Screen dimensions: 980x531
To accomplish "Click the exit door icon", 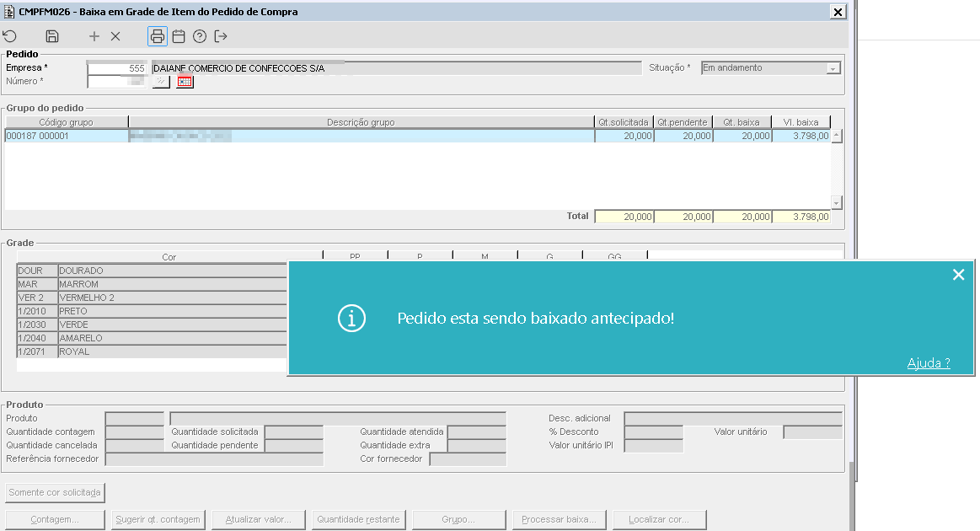I will click(221, 36).
